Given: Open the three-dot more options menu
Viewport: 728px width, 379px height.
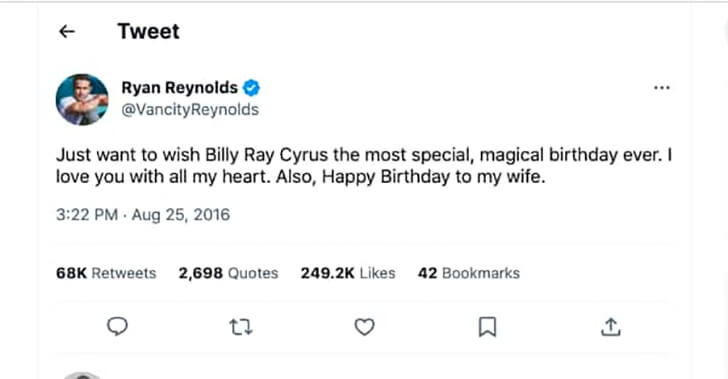Looking at the screenshot, I should [x=662, y=88].
